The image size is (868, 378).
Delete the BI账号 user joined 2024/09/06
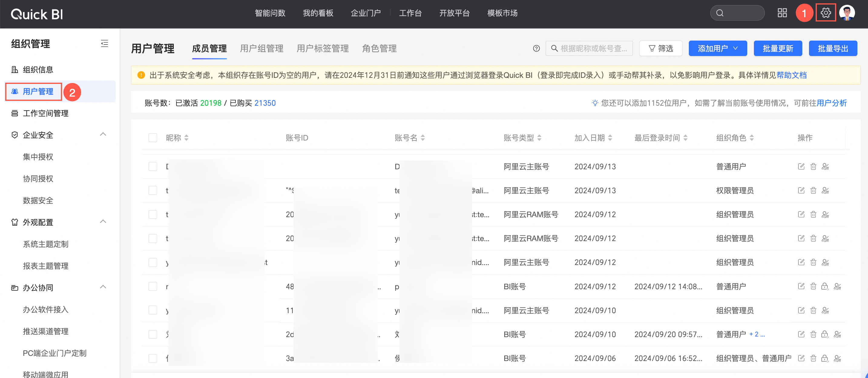pyautogui.click(x=814, y=358)
